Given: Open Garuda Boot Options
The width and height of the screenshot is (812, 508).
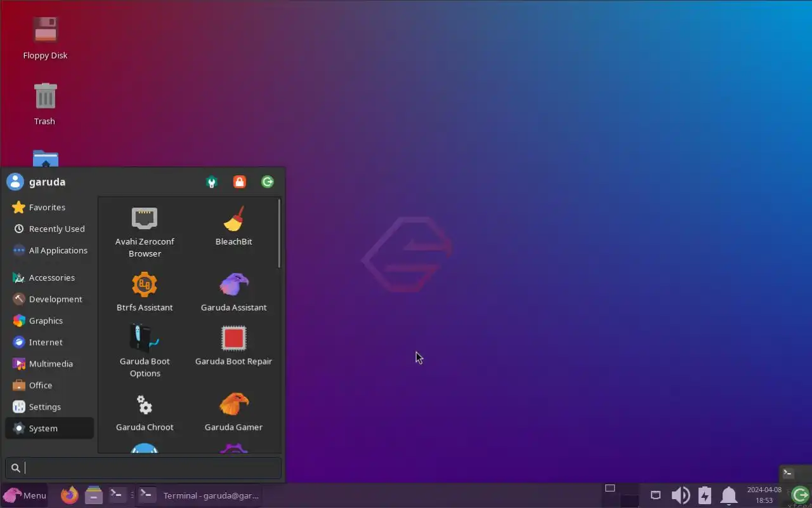Looking at the screenshot, I should point(145,351).
